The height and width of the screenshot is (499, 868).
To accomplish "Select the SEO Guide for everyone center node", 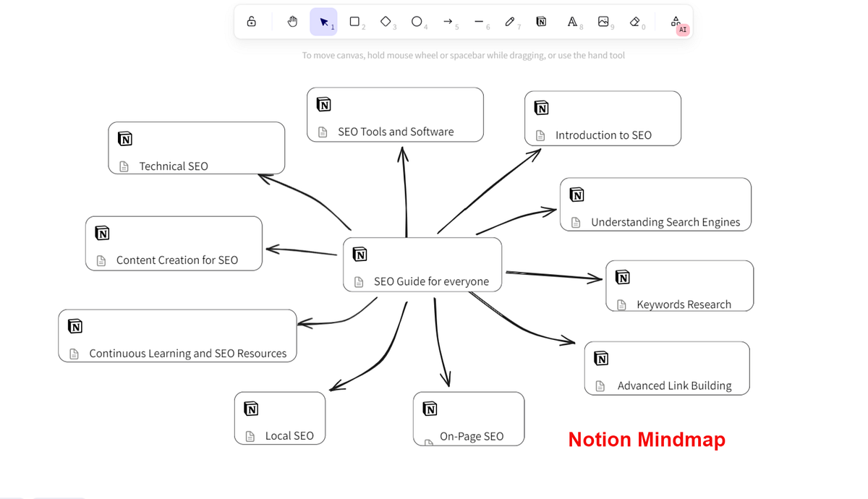I will pos(422,264).
